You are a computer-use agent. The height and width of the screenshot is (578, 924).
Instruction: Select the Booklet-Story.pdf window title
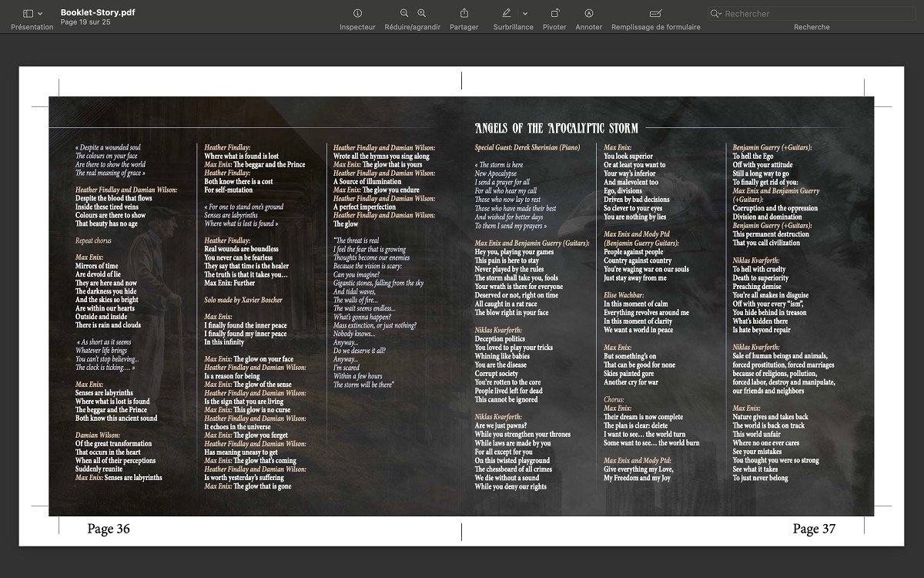(x=98, y=13)
